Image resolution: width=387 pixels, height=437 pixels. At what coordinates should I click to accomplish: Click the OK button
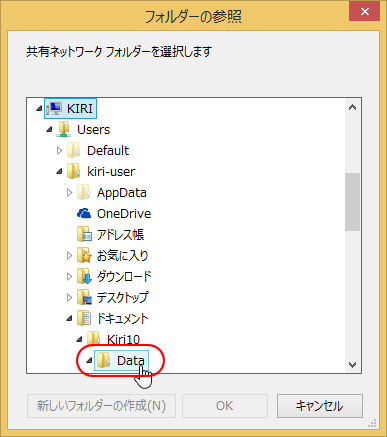pos(225,406)
